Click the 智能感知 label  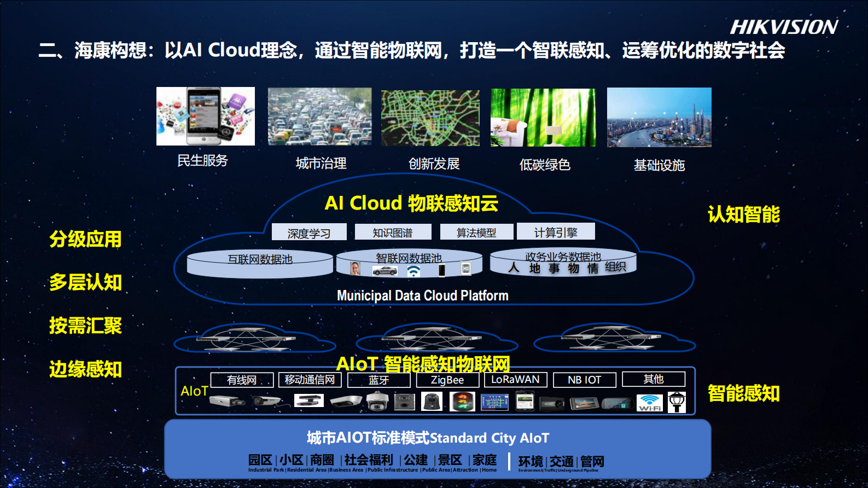744,393
